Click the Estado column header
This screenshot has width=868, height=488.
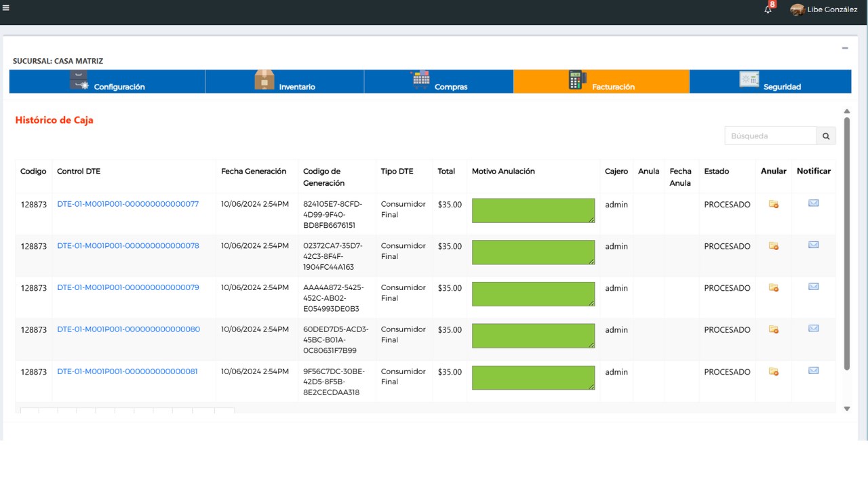pyautogui.click(x=716, y=171)
